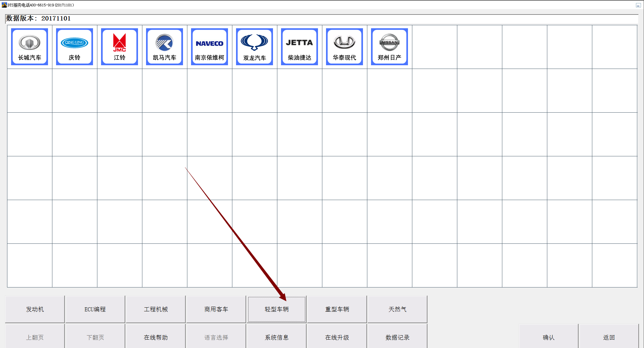The width and height of the screenshot is (644, 348).
Task: Switch to 重型车辆 category
Action: [337, 309]
